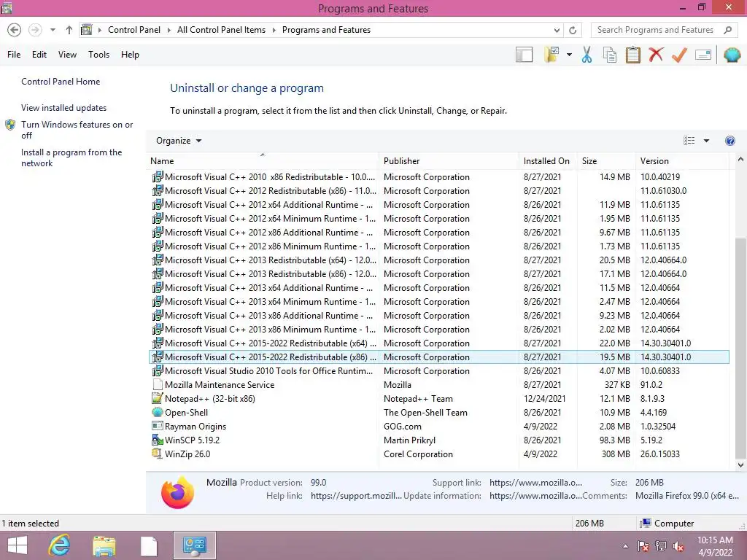This screenshot has height=560, width=747.
Task: Click the red X Delete toolbar icon
Action: [x=656, y=54]
